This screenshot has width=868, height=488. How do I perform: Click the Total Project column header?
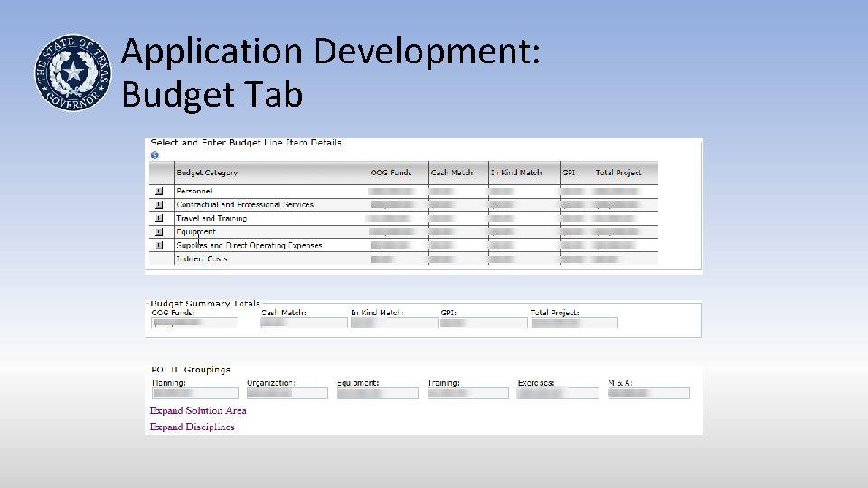tap(618, 173)
